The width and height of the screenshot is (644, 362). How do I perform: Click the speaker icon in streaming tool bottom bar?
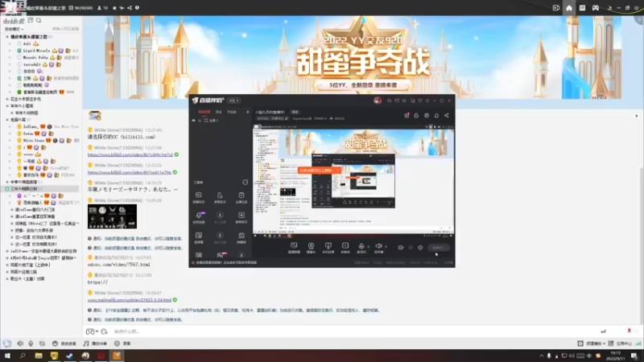point(378,247)
